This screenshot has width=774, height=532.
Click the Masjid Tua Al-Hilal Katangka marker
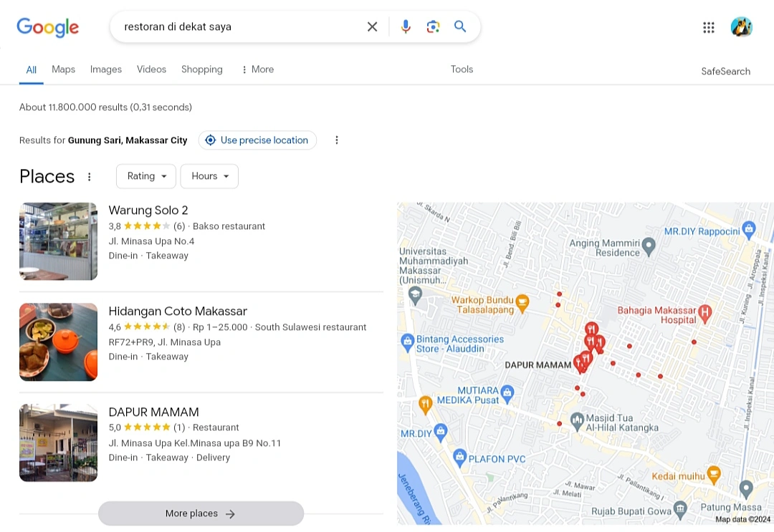pos(577,422)
